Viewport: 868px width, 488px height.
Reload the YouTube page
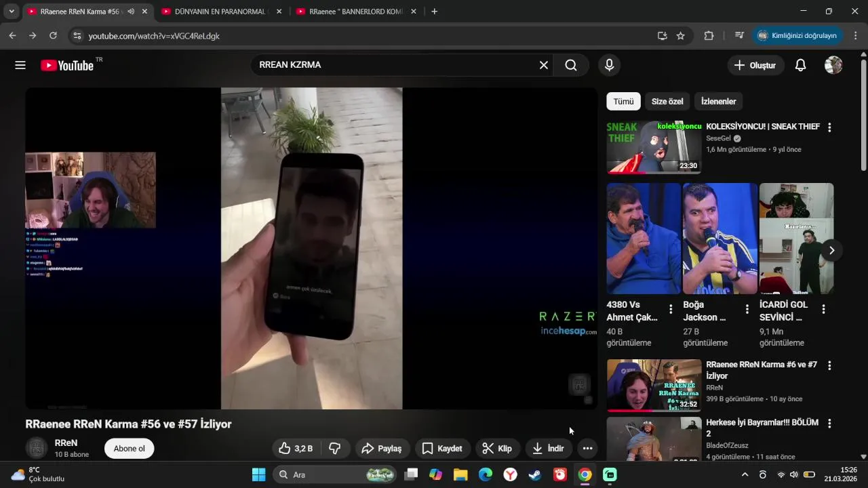(53, 36)
